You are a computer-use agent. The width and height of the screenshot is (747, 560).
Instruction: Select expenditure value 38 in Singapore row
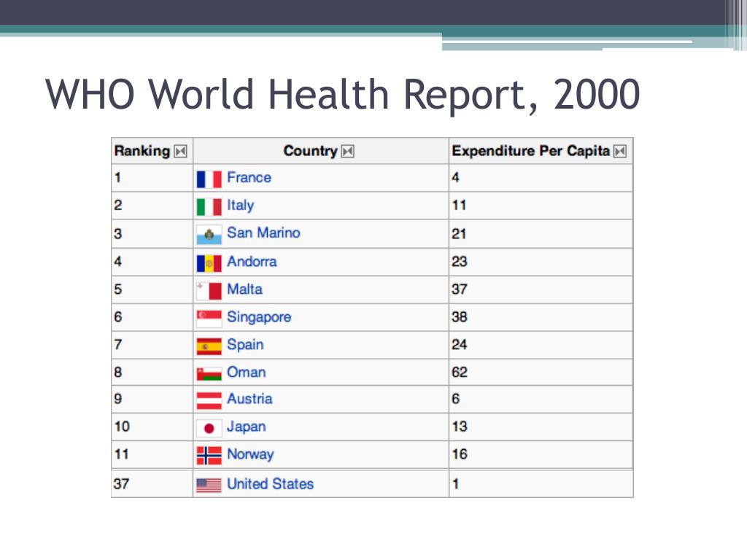point(460,316)
